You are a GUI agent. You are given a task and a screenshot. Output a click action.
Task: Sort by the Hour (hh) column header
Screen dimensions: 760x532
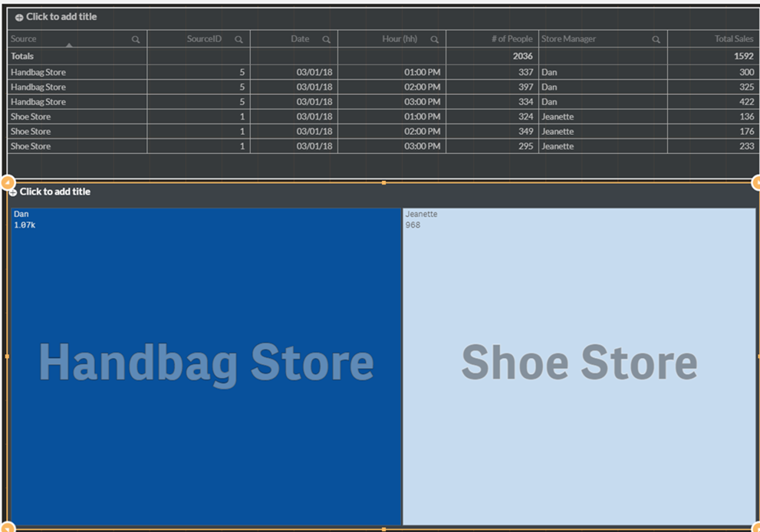coord(400,39)
